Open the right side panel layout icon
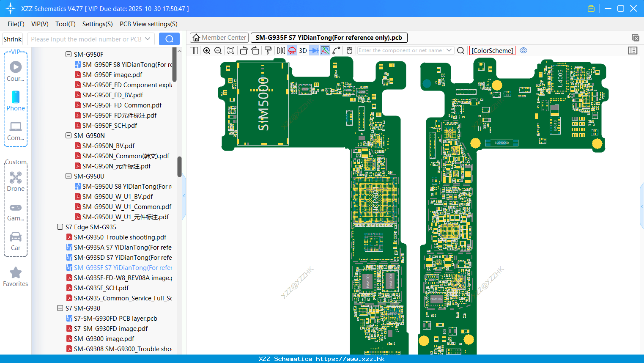Image resolution: width=644 pixels, height=363 pixels. coord(633,50)
